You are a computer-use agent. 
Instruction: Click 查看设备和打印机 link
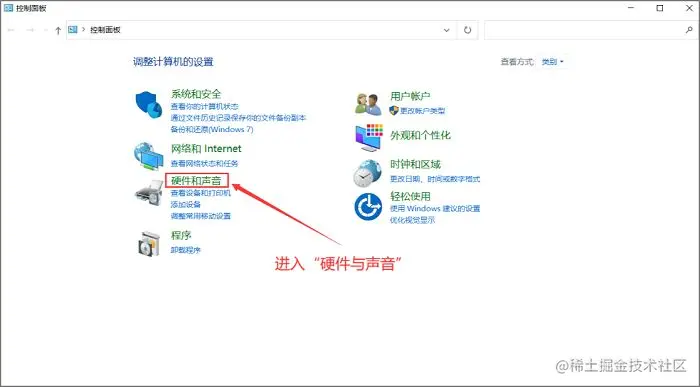(200, 193)
